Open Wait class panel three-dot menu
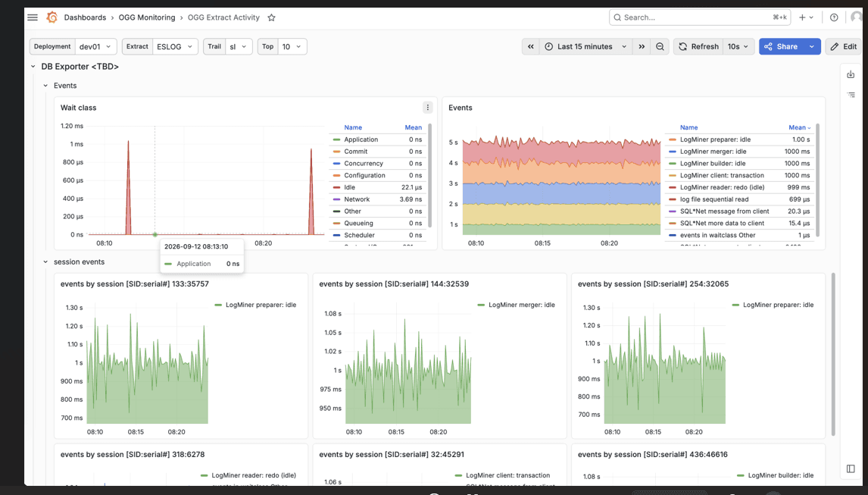This screenshot has width=868, height=495. 427,108
